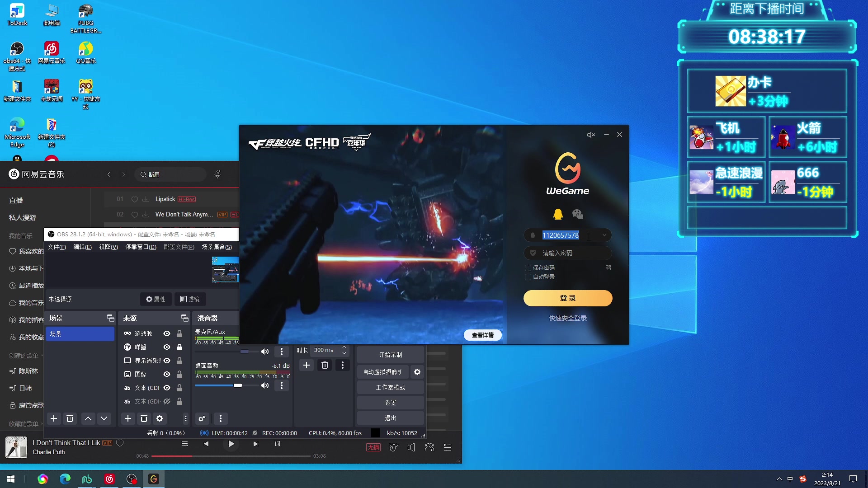Open virtual camera settings gear
The height and width of the screenshot is (488, 868).
[x=417, y=372]
